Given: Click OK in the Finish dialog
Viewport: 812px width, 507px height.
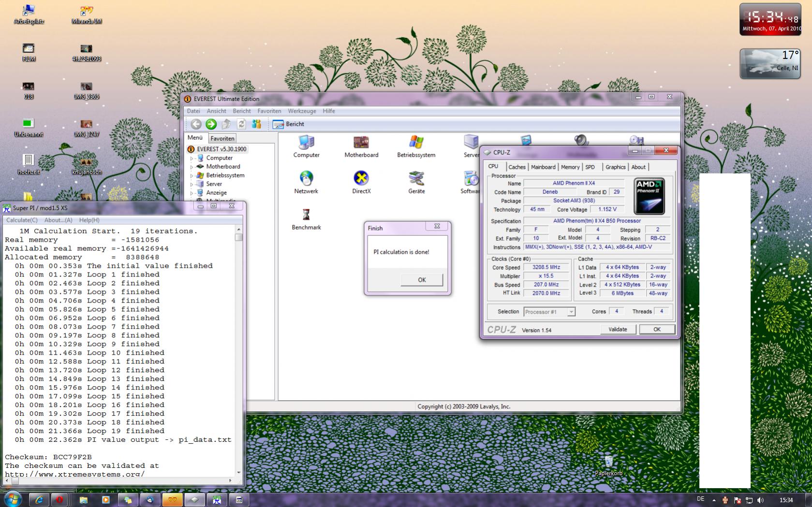Looking at the screenshot, I should point(422,280).
